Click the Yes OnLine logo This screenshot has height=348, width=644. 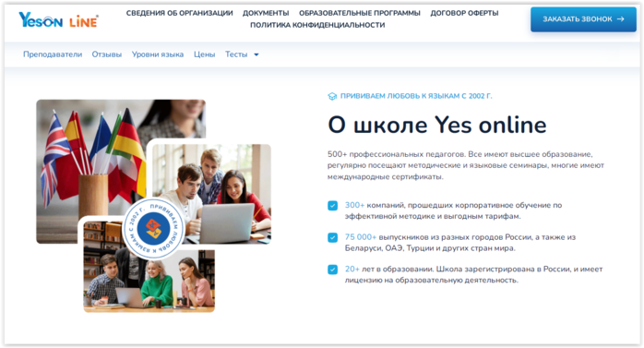point(58,19)
